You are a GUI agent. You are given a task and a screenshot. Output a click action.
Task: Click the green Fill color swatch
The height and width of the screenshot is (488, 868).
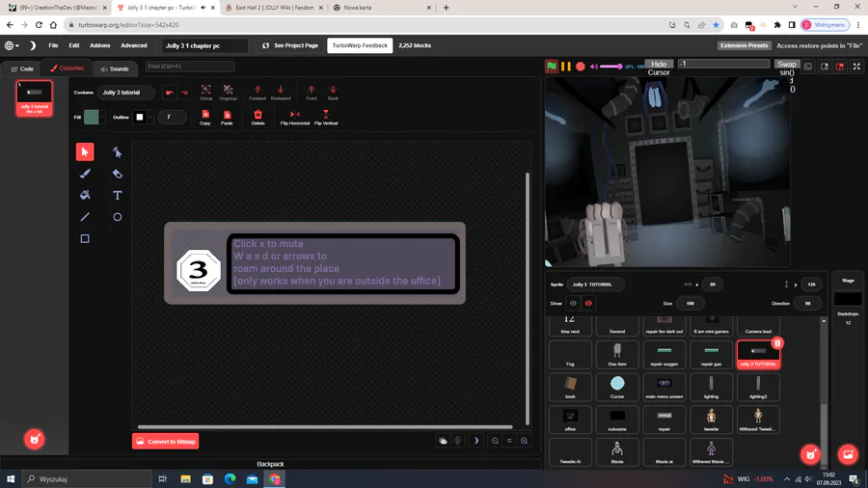[92, 118]
